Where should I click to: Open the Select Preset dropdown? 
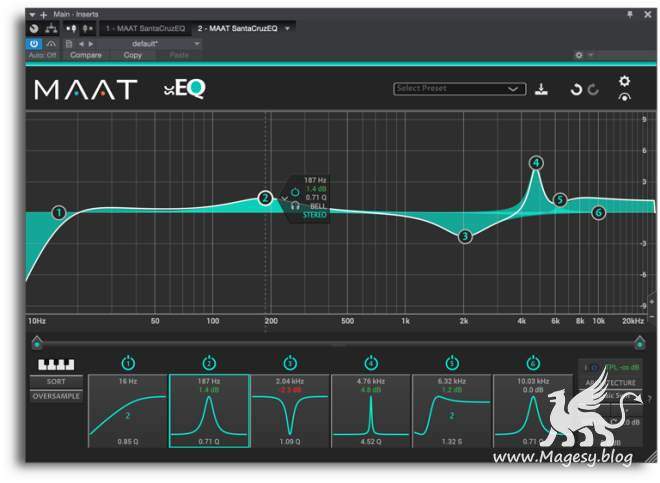pos(460,89)
